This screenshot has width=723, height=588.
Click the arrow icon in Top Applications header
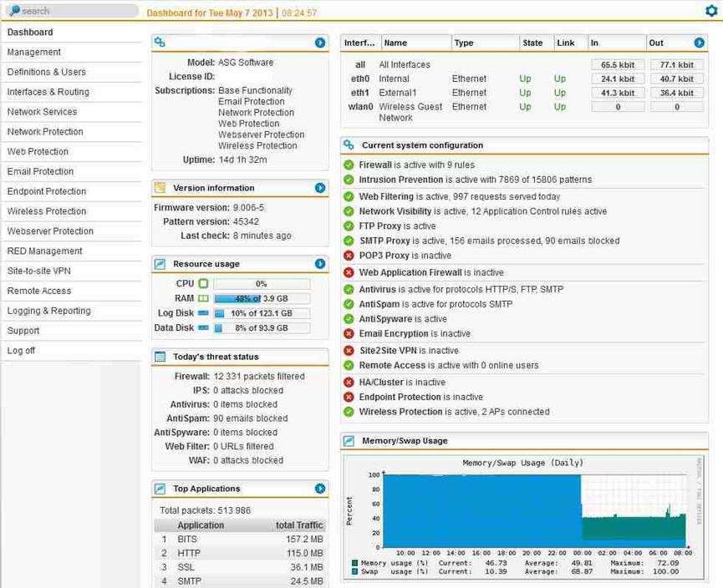pos(320,489)
